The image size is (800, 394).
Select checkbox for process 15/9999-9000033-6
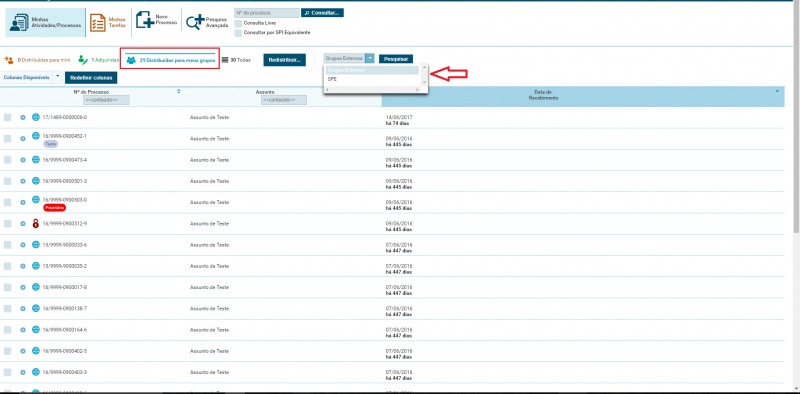click(x=7, y=245)
